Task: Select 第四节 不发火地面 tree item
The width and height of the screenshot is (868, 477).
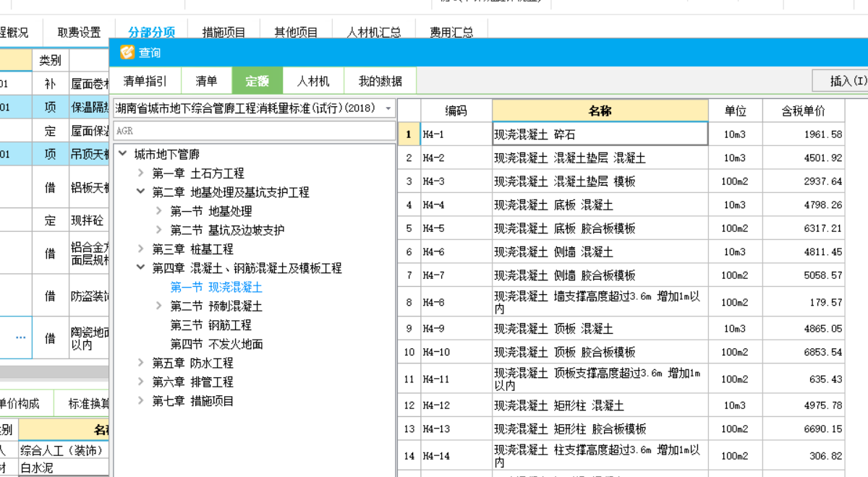Action: pos(216,344)
